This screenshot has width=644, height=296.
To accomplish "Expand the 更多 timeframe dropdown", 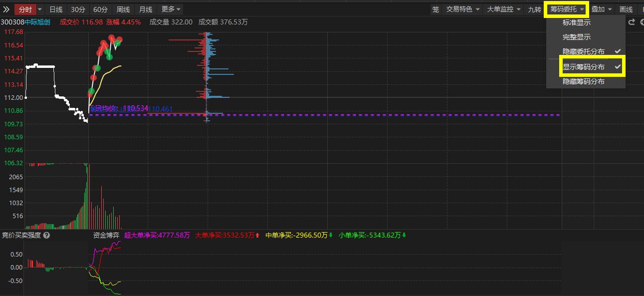I will [x=171, y=9].
